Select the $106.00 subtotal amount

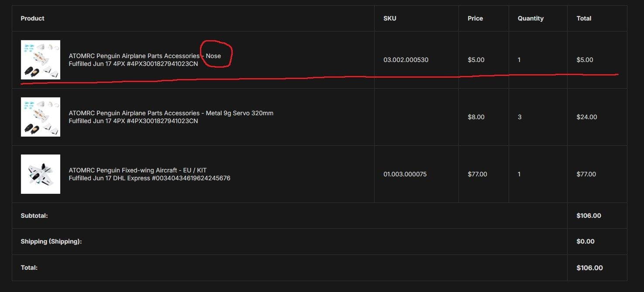pos(589,216)
